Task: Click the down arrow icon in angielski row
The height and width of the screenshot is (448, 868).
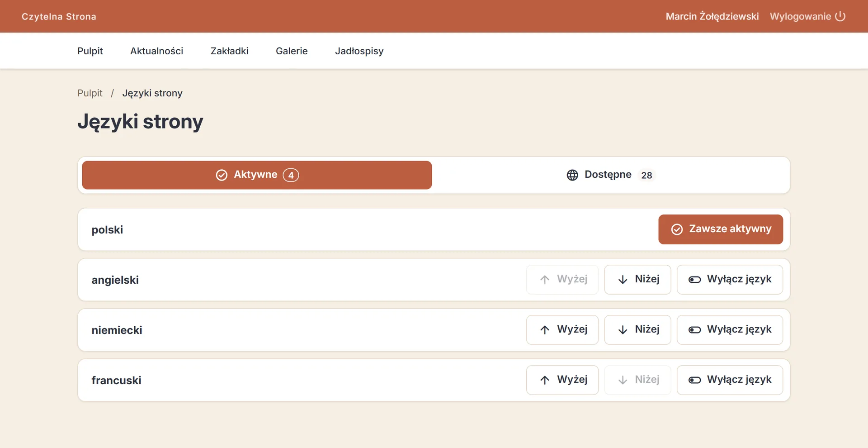Action: 623,280
